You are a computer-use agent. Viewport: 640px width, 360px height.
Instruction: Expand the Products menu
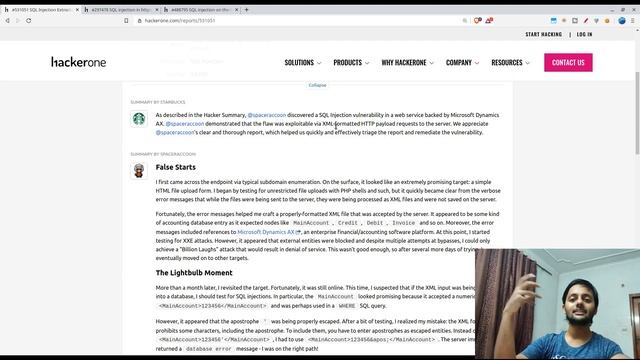coord(351,62)
